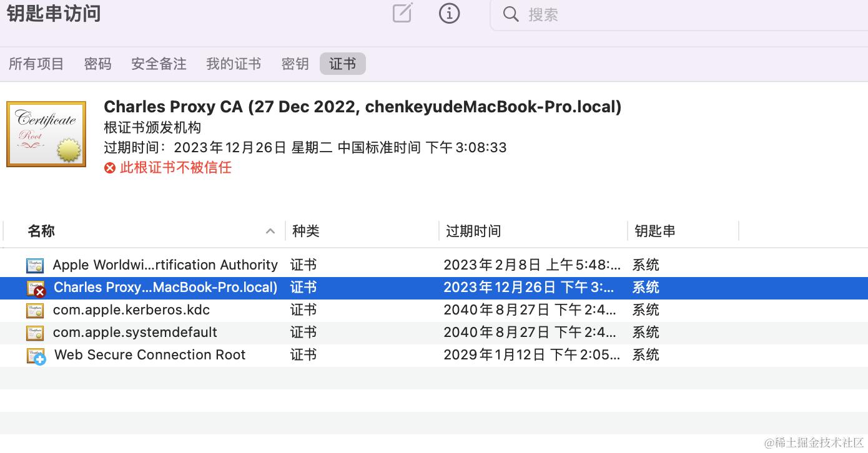
Task: Click the Charles Proxy certificate icon with red X
Action: click(x=36, y=288)
